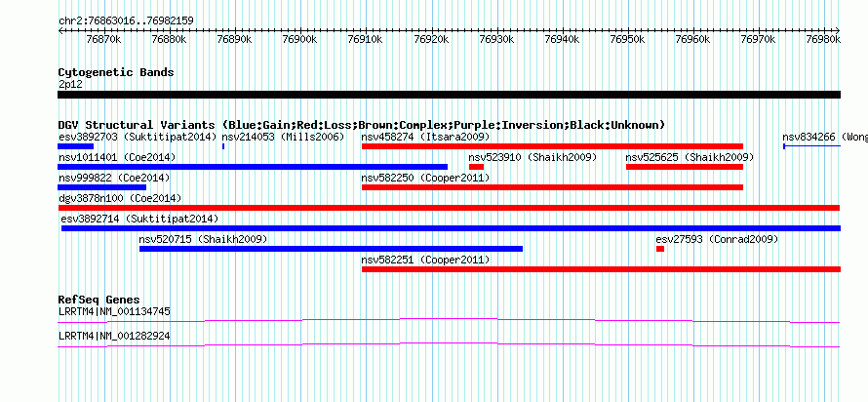Open the nsv999822 (Coe2014) label
Screen dimensions: 868x402
pyautogui.click(x=114, y=178)
